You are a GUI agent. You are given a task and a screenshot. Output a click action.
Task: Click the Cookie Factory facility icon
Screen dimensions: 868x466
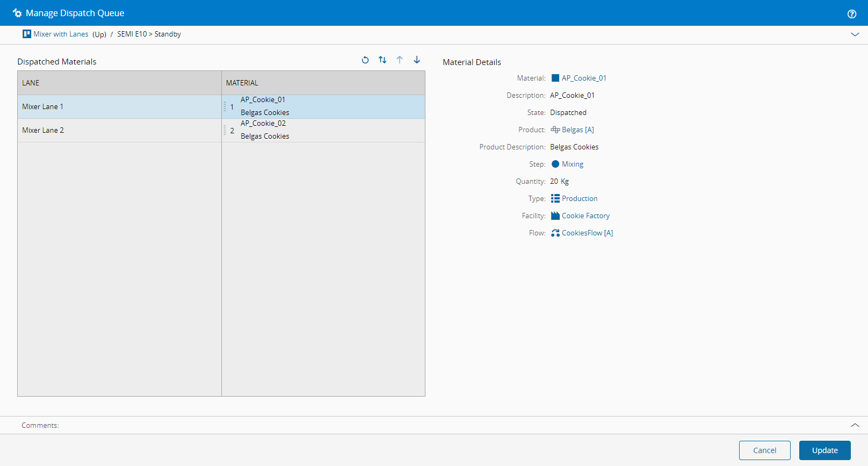pos(555,216)
